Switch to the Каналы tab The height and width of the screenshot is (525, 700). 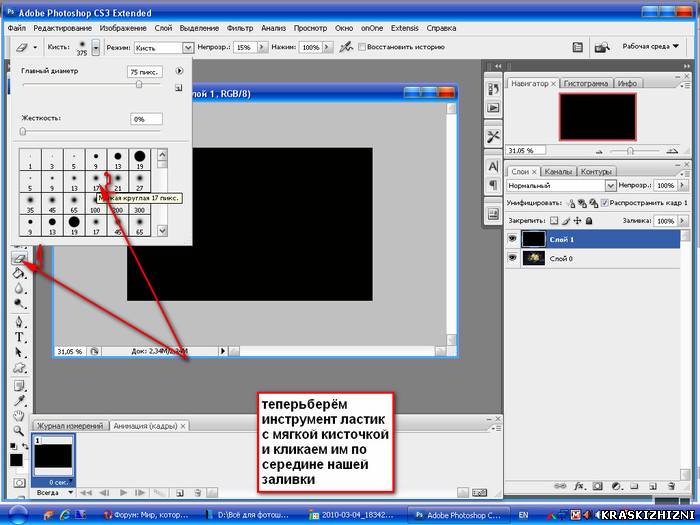point(558,171)
